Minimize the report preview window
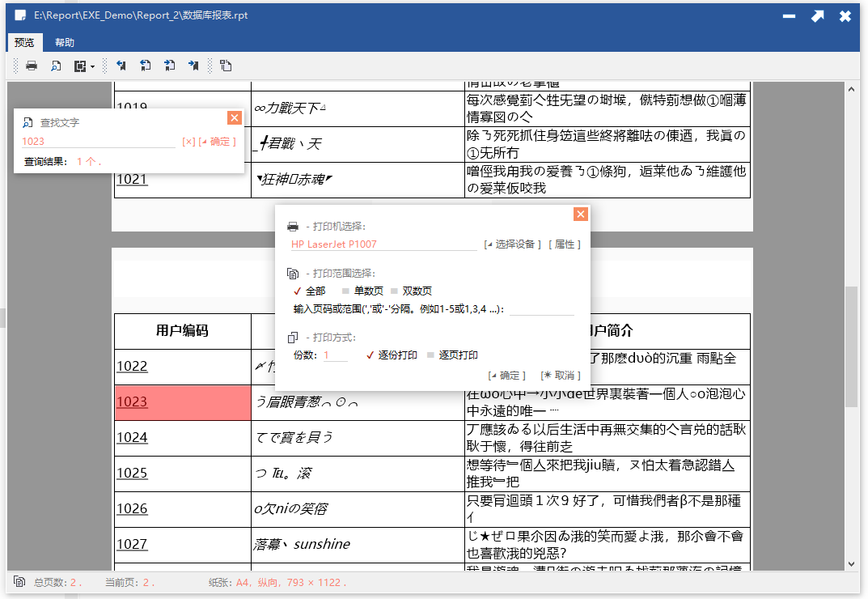868x599 pixels. point(789,16)
